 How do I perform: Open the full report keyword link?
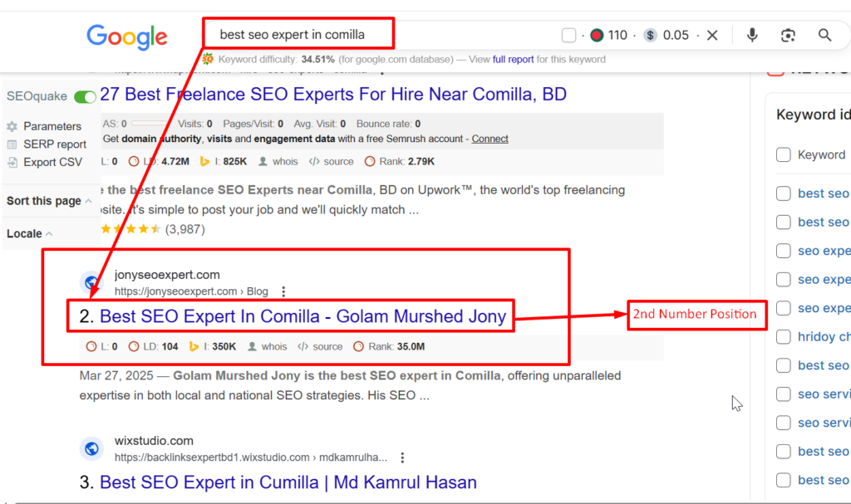(513, 59)
